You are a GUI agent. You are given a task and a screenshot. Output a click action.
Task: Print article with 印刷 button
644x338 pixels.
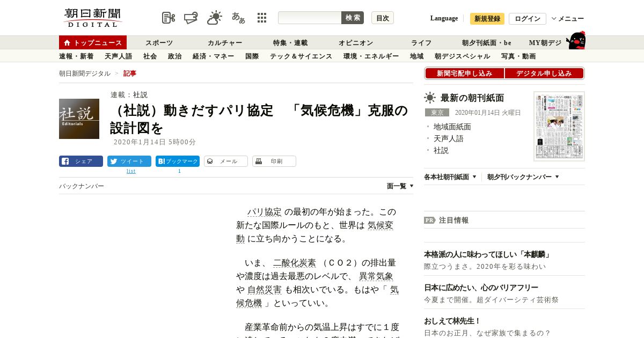pos(274,161)
